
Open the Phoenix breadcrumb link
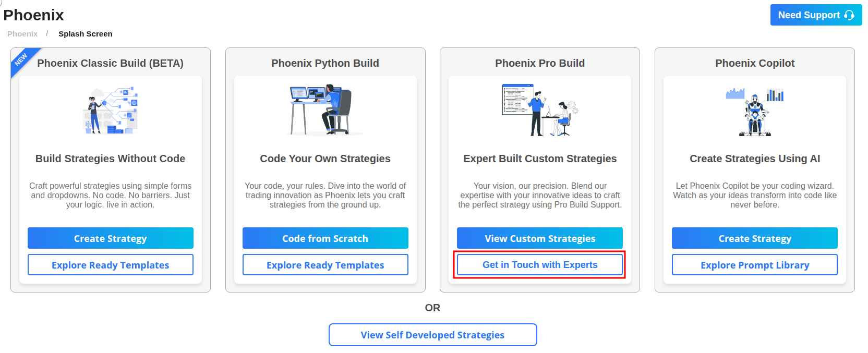[x=22, y=34]
